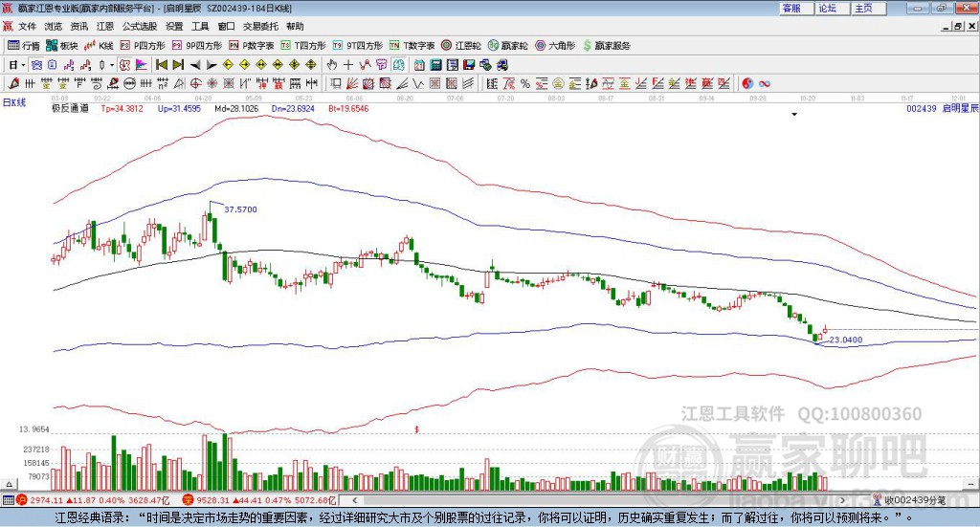This screenshot has width=980, height=527.
Task: Select the red pencil drawing tool
Action: click(13, 83)
